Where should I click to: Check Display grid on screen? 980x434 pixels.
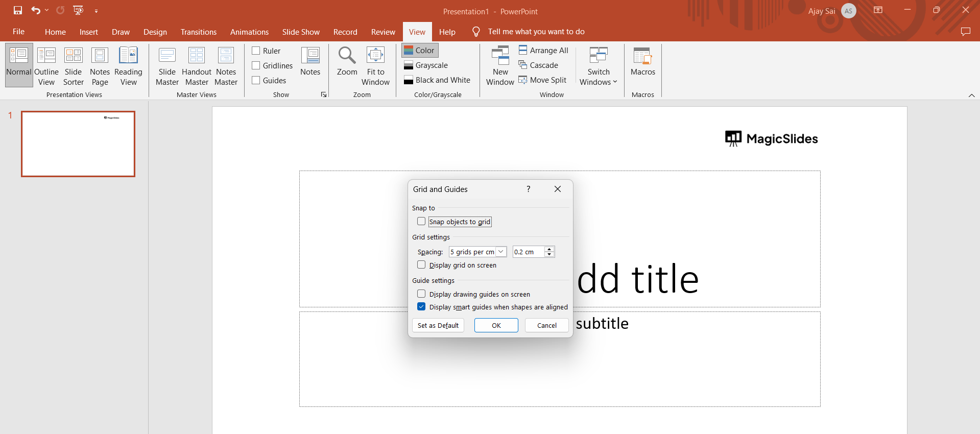(x=421, y=265)
